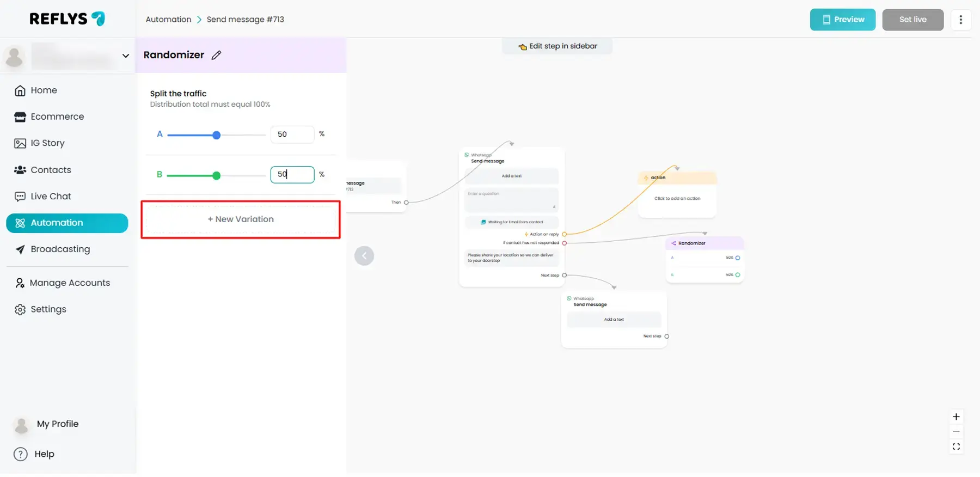980x477 pixels.
Task: Open the three-dot more options menu
Action: [960, 20]
